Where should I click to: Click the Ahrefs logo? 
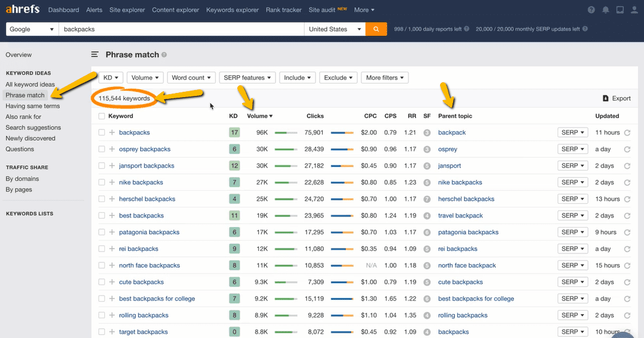pos(23,10)
